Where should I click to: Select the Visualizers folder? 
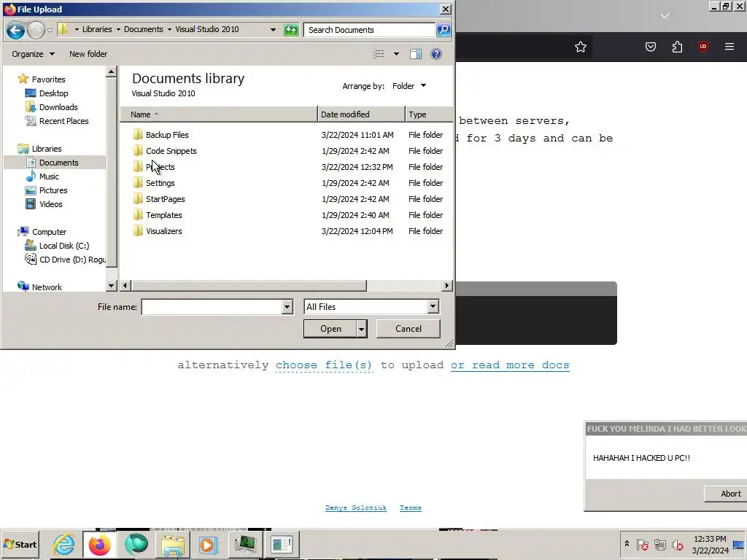click(x=164, y=231)
